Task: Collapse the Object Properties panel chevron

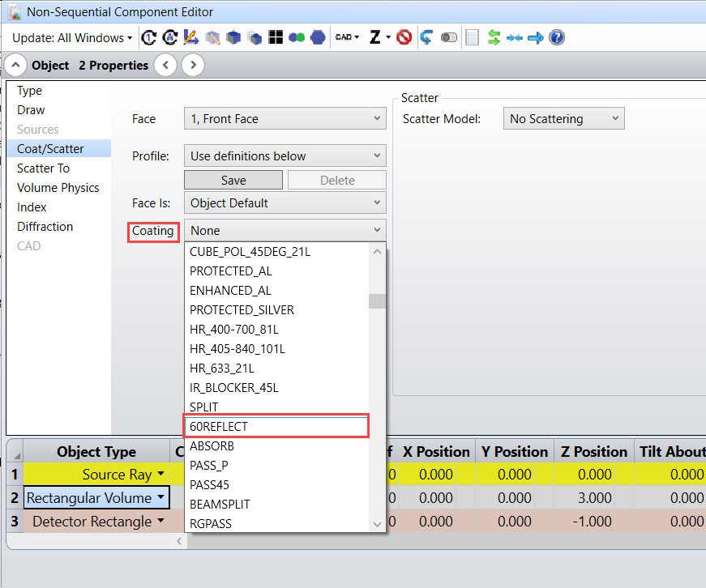Action: (x=15, y=66)
